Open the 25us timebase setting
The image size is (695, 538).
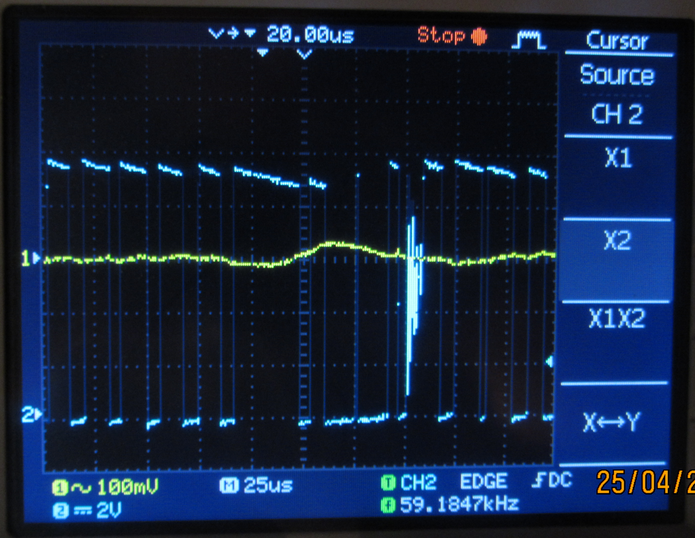[249, 486]
